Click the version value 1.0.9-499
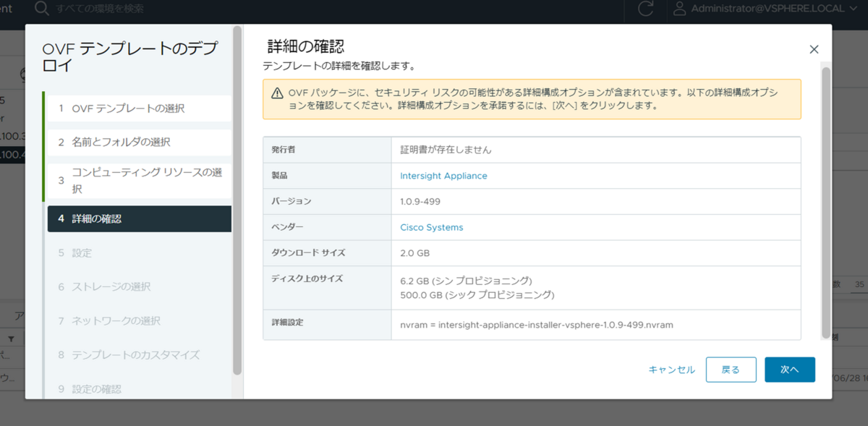Screen dimensions: 868x426 pyautogui.click(x=420, y=201)
